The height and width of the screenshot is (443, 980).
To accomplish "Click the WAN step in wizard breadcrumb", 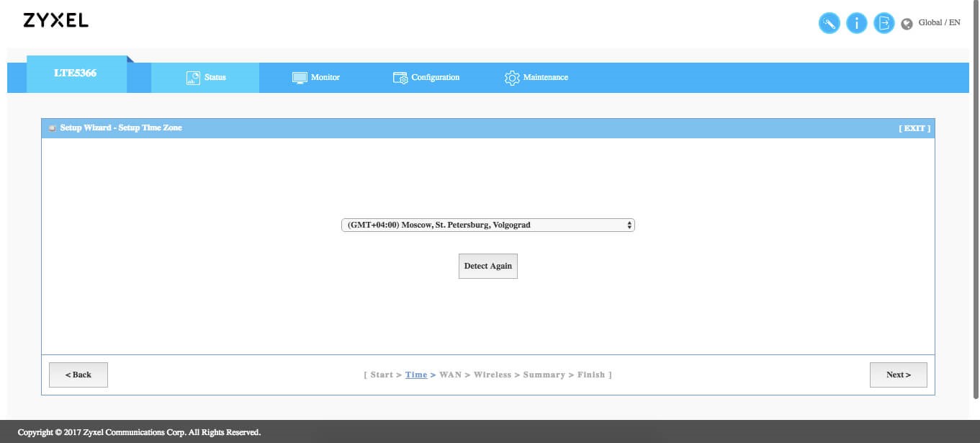I will point(451,375).
